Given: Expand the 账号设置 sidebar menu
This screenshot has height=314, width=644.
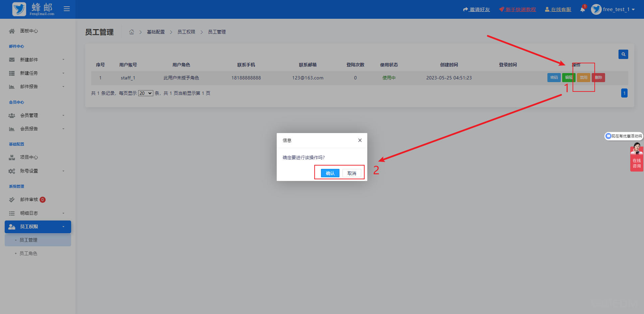Looking at the screenshot, I should pyautogui.click(x=38, y=171).
